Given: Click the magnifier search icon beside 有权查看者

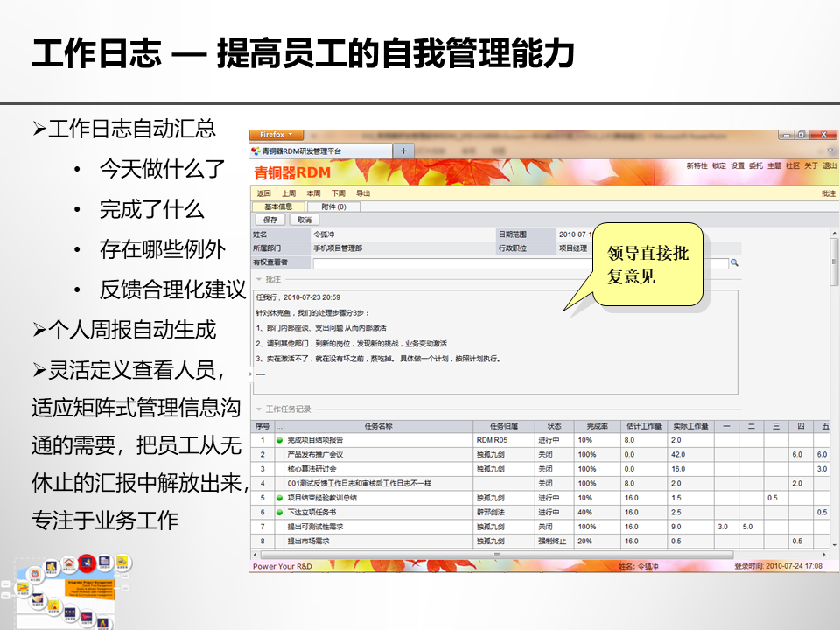Looking at the screenshot, I should tap(734, 262).
